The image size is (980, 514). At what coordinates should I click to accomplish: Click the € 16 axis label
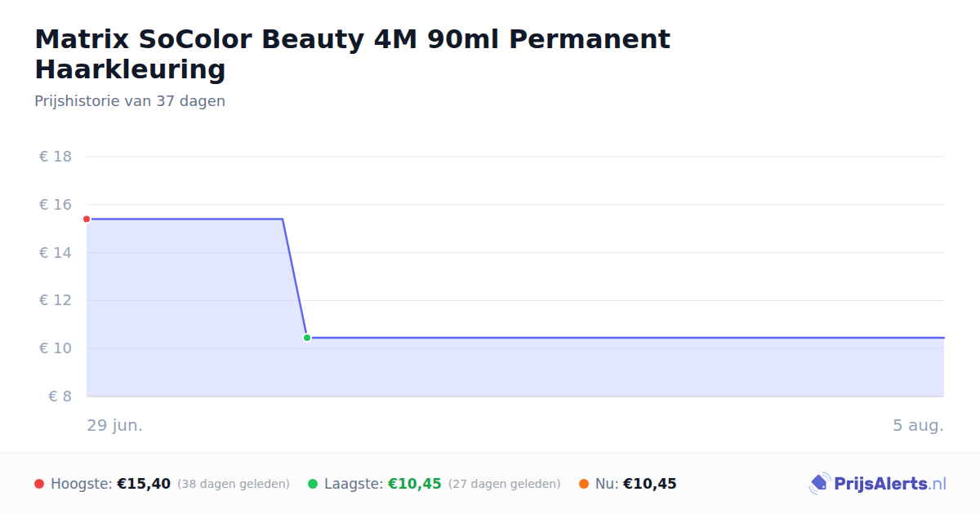point(56,205)
